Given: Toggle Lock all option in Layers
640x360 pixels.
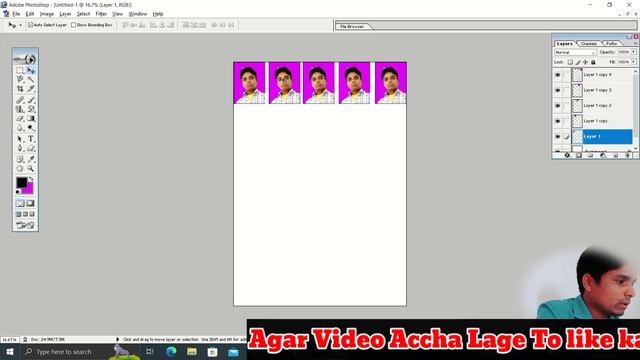Looking at the screenshot, I should click(593, 62).
